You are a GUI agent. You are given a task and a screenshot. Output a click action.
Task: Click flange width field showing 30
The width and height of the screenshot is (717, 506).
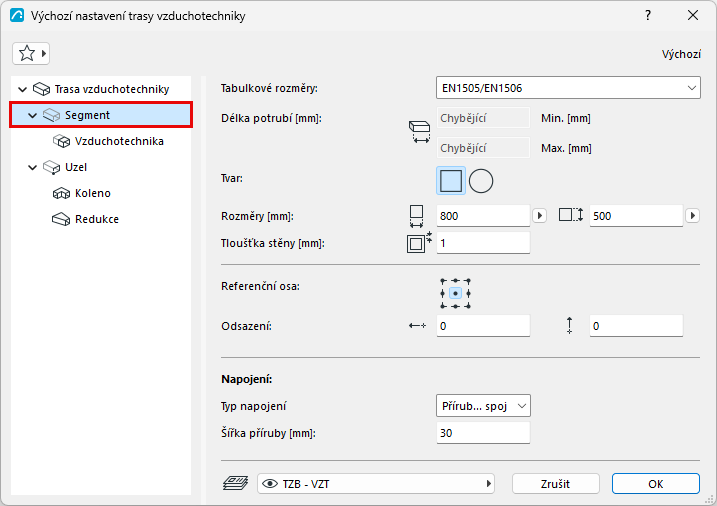click(x=483, y=433)
